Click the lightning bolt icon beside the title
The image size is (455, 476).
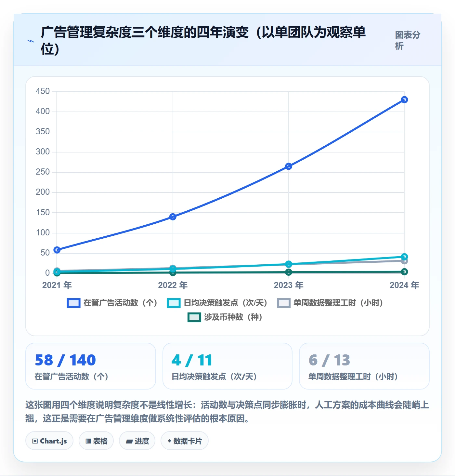(x=31, y=41)
